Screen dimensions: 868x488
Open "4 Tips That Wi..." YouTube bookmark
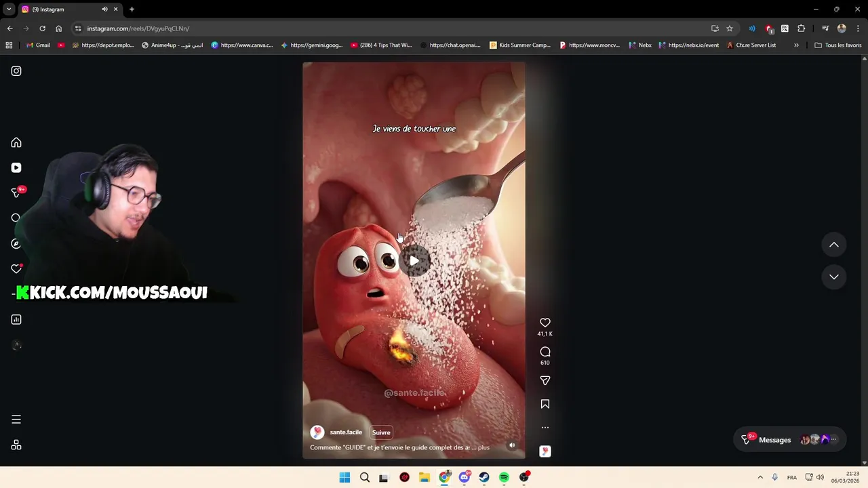point(381,45)
